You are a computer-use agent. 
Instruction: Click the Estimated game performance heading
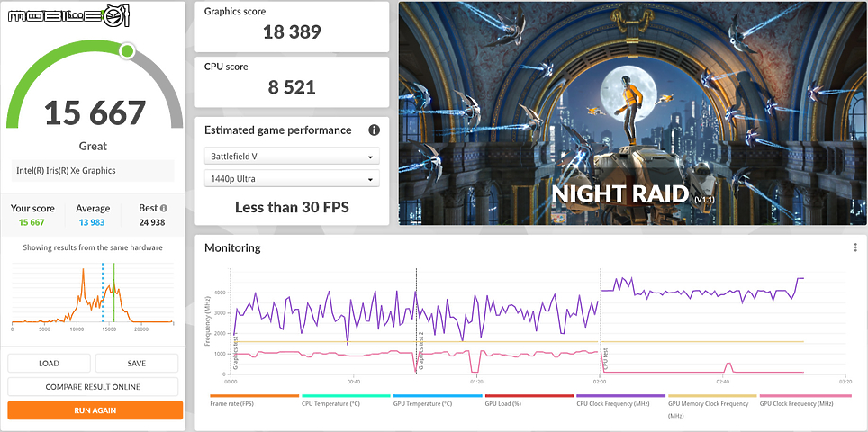click(x=278, y=130)
